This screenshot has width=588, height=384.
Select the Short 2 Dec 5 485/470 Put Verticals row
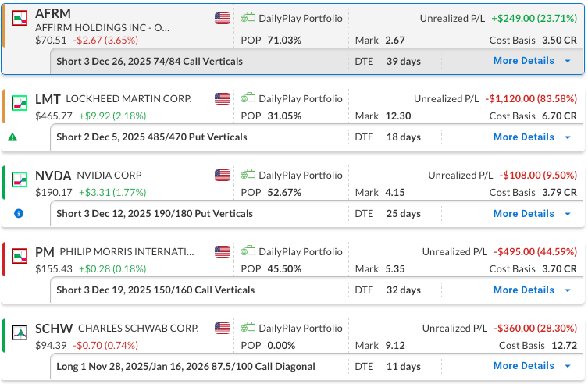click(152, 137)
